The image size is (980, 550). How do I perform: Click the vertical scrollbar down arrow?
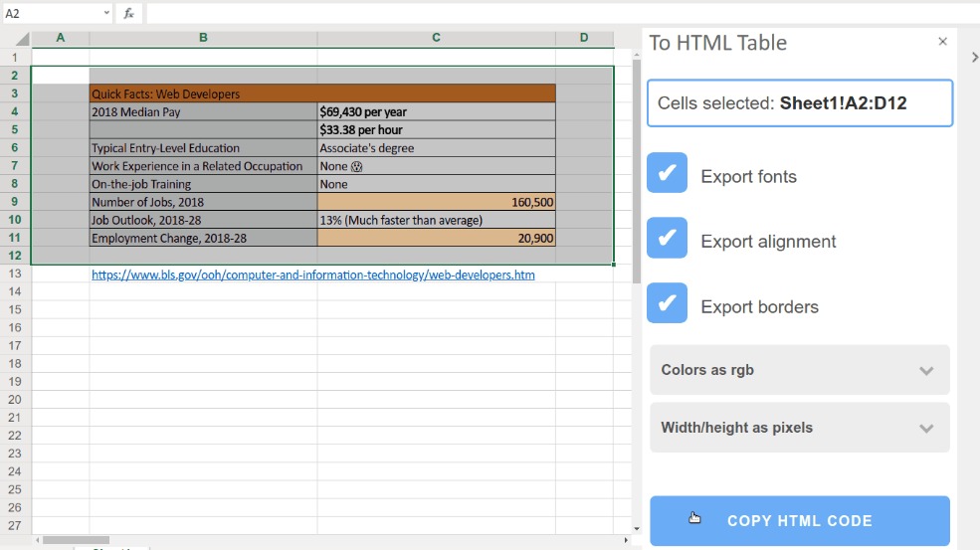637,529
